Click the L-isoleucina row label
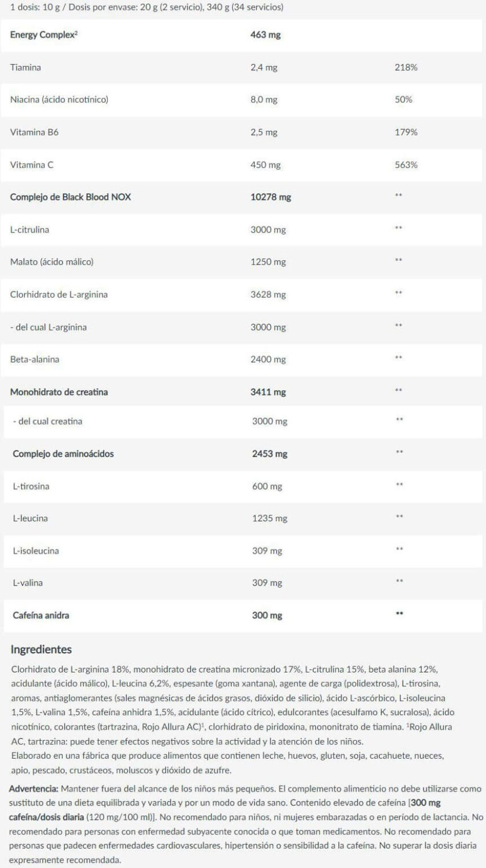The width and height of the screenshot is (486, 868). (x=36, y=551)
